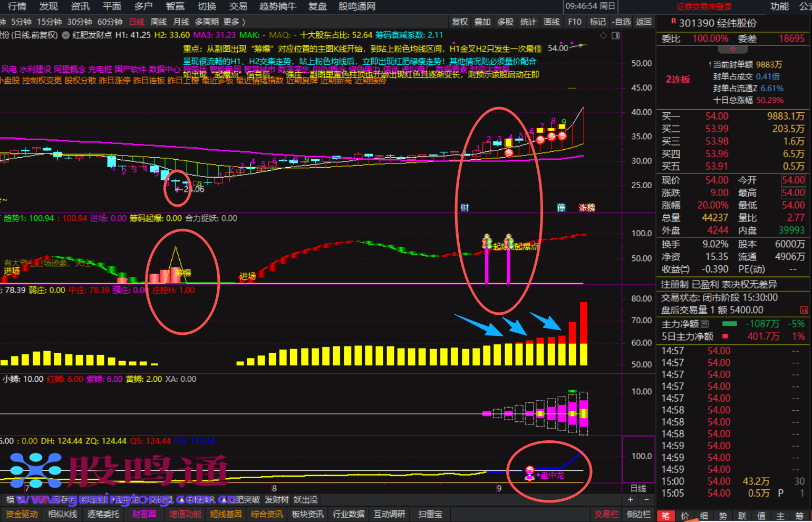Screen dimensions: 812x522
Task: Select the 势 trend tab
Action: point(723,516)
